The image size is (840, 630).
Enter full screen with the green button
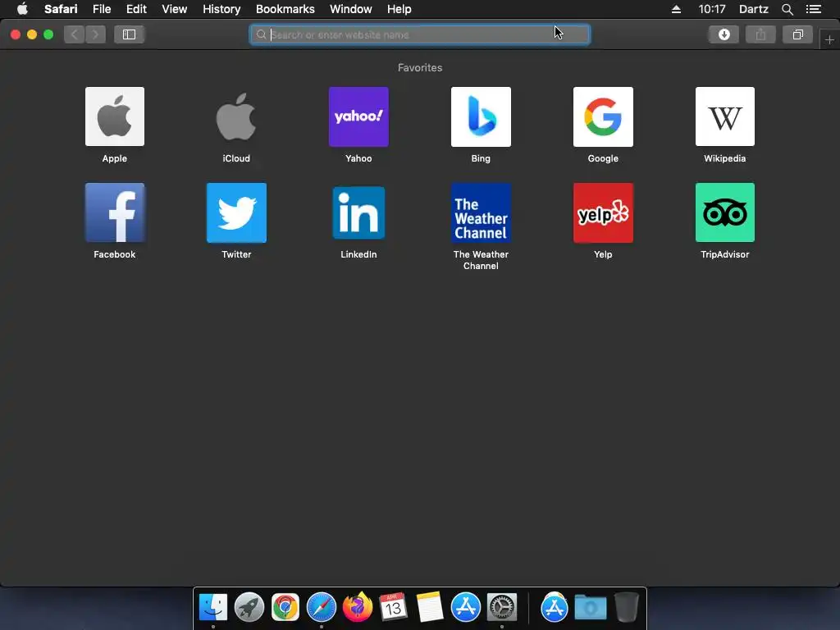(48, 34)
